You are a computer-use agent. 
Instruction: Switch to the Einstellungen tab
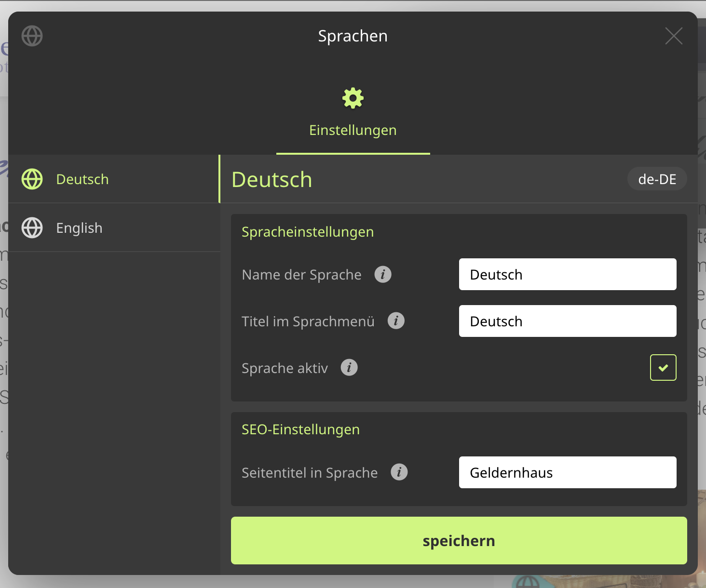pos(353,130)
